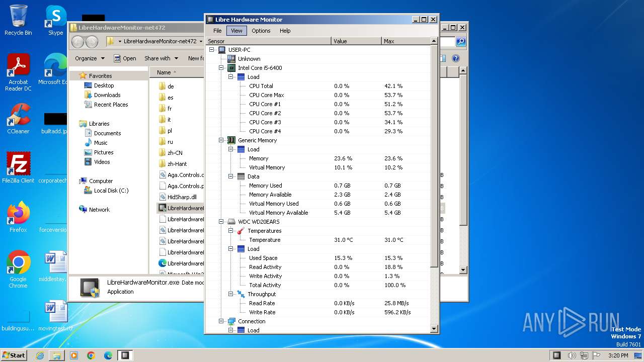Click the Unknown motherboard icon
644x362 pixels.
(231, 59)
